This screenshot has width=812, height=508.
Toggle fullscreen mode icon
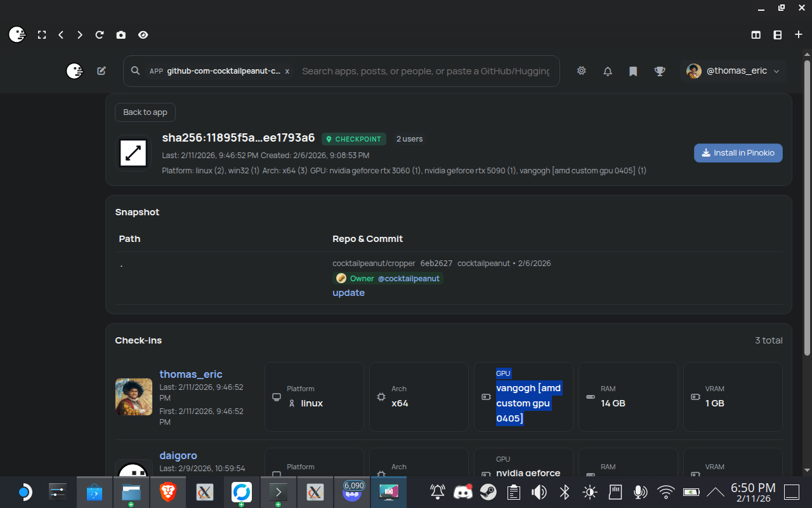(x=42, y=35)
